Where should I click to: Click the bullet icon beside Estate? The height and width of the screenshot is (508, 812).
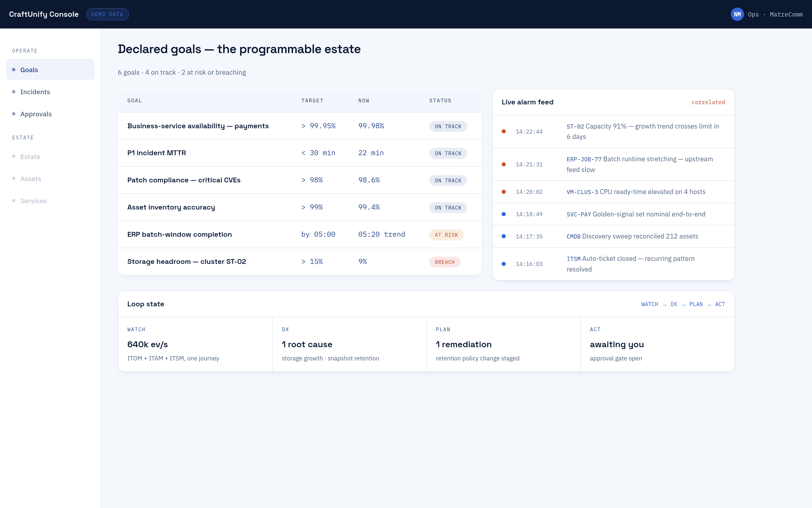coord(14,156)
